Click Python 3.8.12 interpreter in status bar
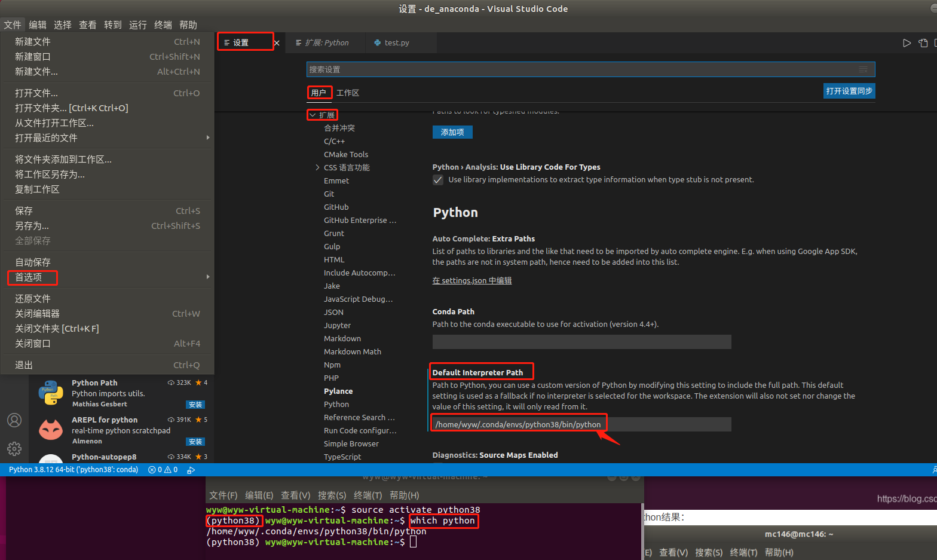Screen dimensions: 937x560 coord(74,470)
